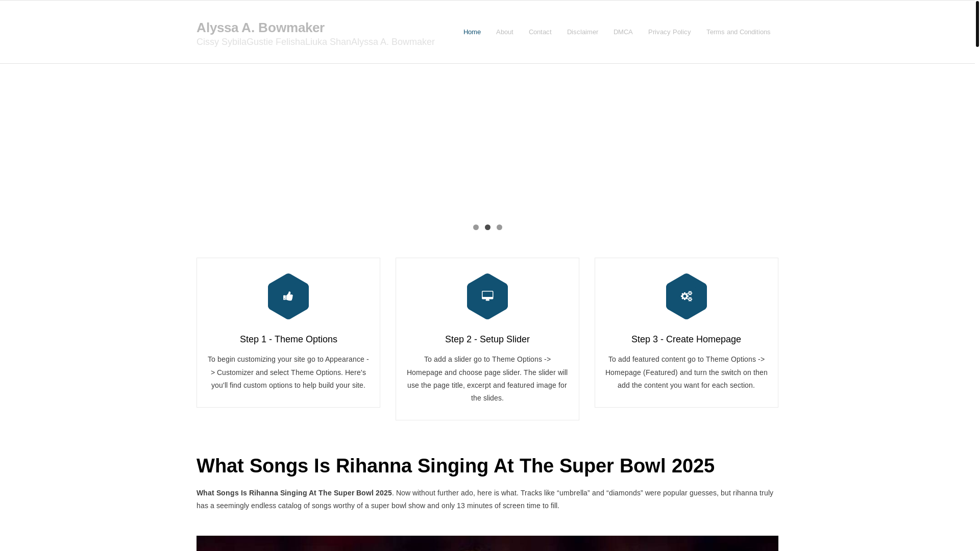Open the Privacy Policy page

669,32
